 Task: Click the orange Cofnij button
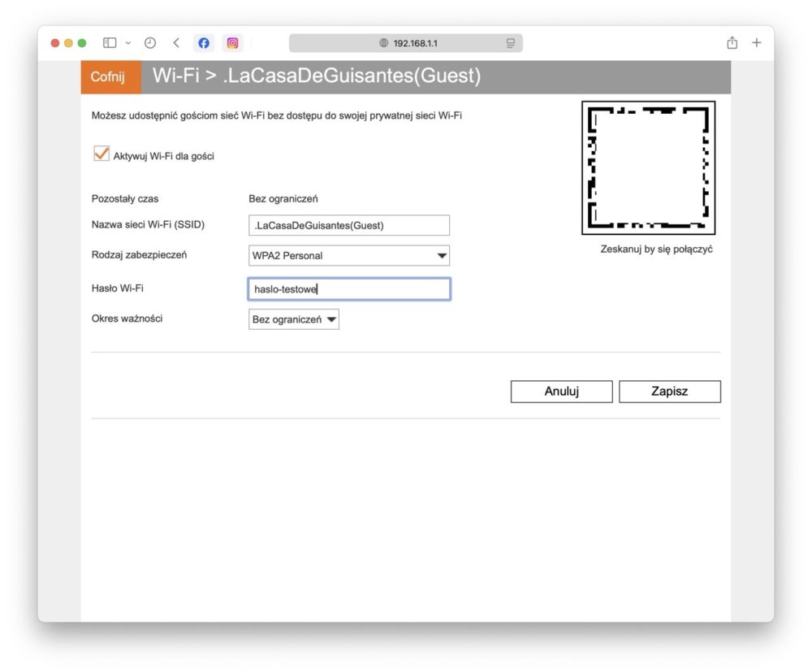point(110,76)
